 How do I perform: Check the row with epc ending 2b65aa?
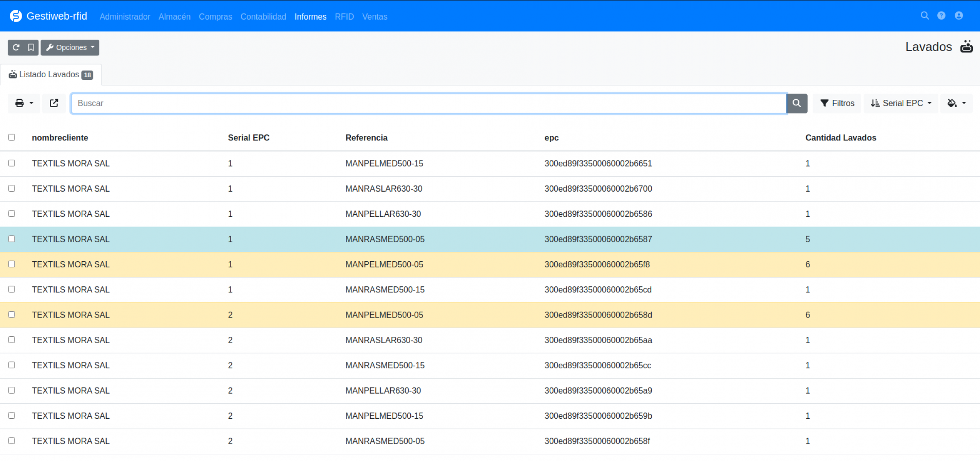[12, 339]
